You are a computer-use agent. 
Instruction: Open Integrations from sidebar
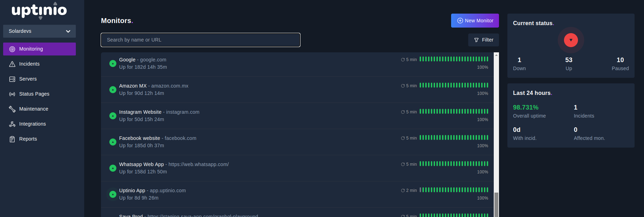pyautogui.click(x=39, y=124)
